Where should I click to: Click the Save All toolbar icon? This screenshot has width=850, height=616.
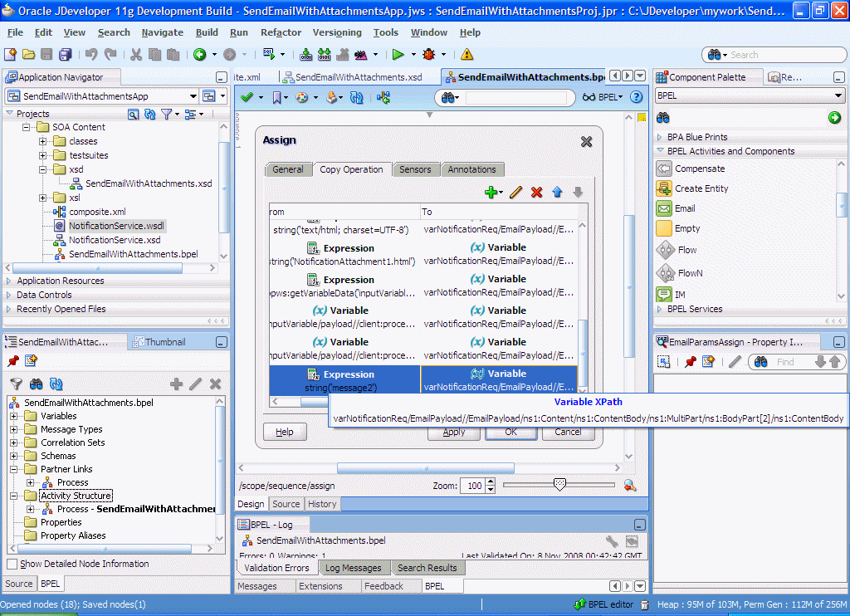click(66, 54)
